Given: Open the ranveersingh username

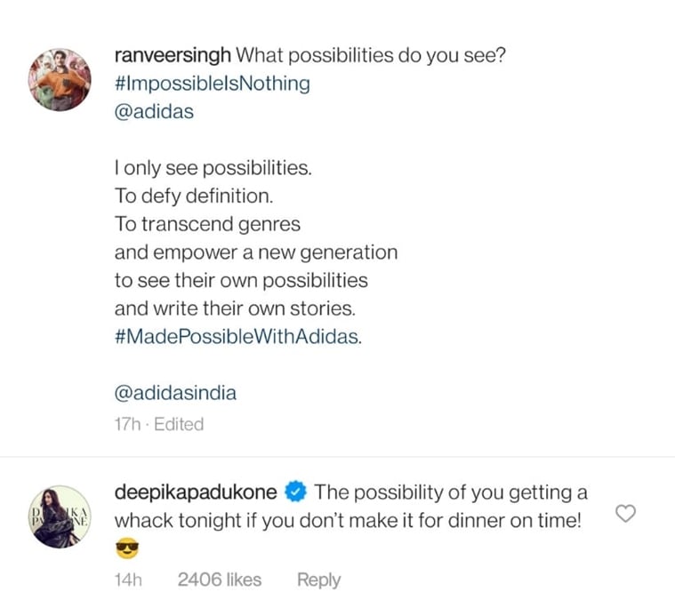Looking at the screenshot, I should tap(173, 55).
